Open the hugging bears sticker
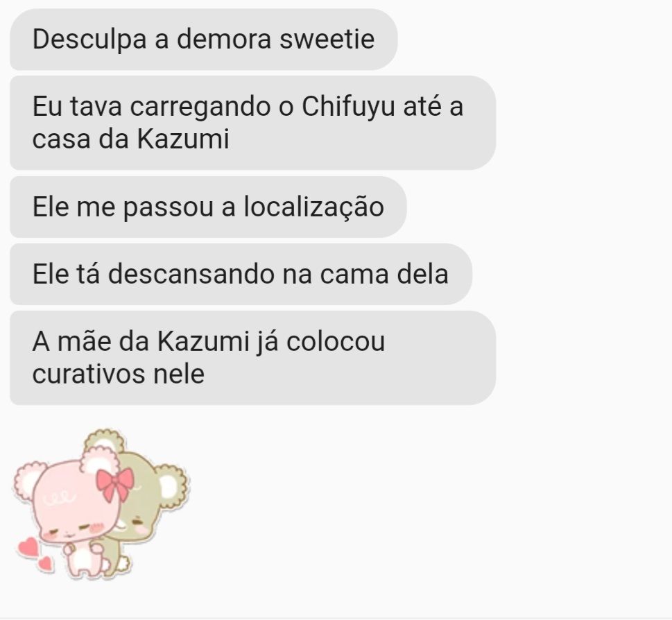 tap(102, 505)
